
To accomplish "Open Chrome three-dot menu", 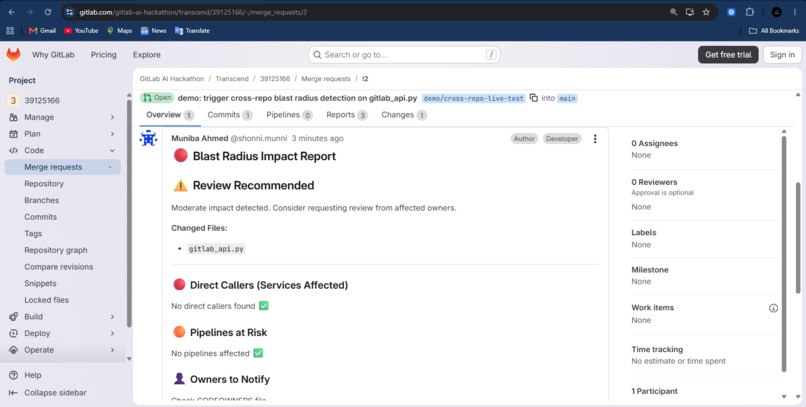I will click(x=795, y=12).
